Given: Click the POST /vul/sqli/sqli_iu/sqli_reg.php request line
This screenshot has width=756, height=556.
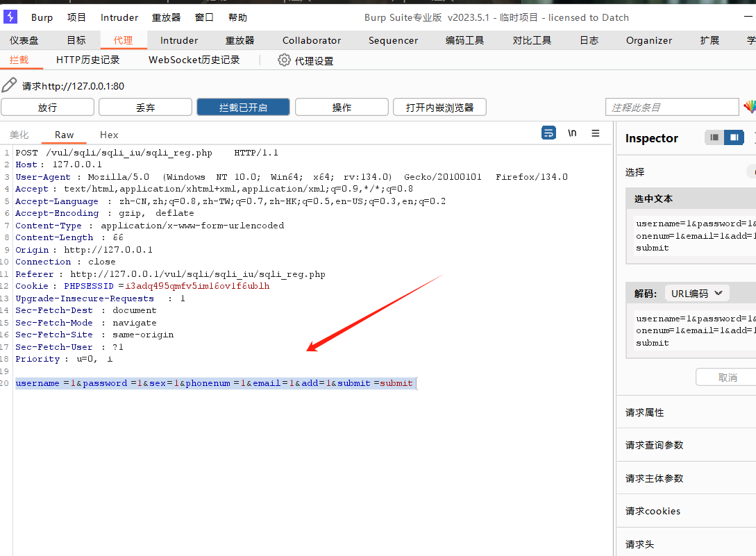Looking at the screenshot, I should tap(146, 153).
